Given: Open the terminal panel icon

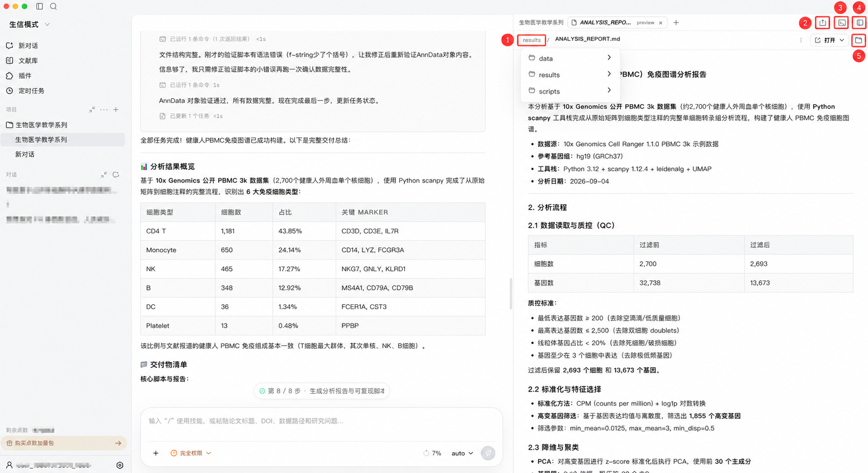Looking at the screenshot, I should [x=841, y=22].
